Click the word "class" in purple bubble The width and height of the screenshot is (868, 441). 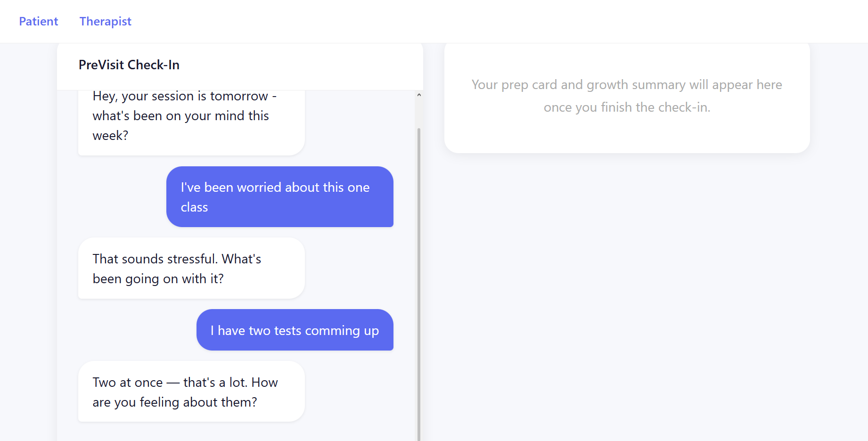pos(194,207)
